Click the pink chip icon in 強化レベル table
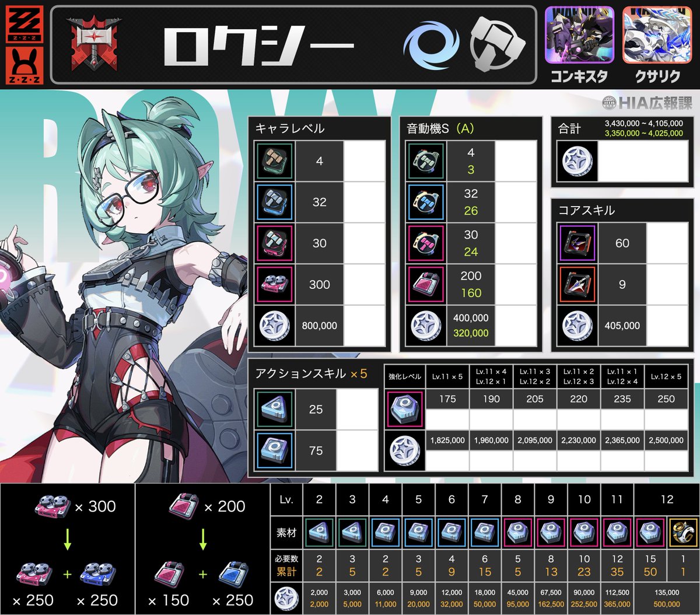 [404, 409]
